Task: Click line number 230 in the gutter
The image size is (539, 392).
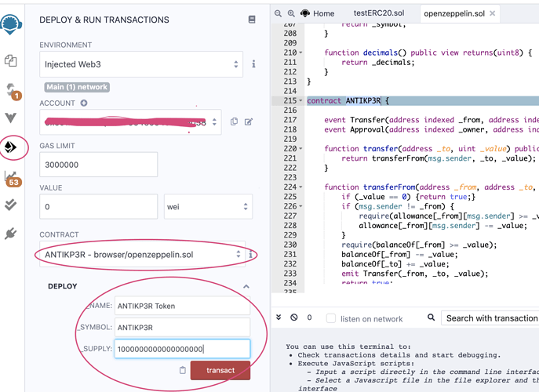Action: click(290, 245)
